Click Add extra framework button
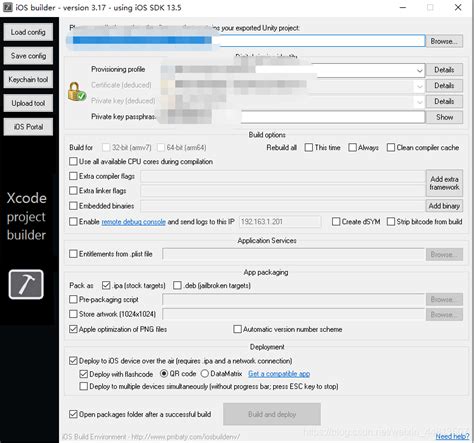The height and width of the screenshot is (443, 474). pyautogui.click(x=444, y=183)
